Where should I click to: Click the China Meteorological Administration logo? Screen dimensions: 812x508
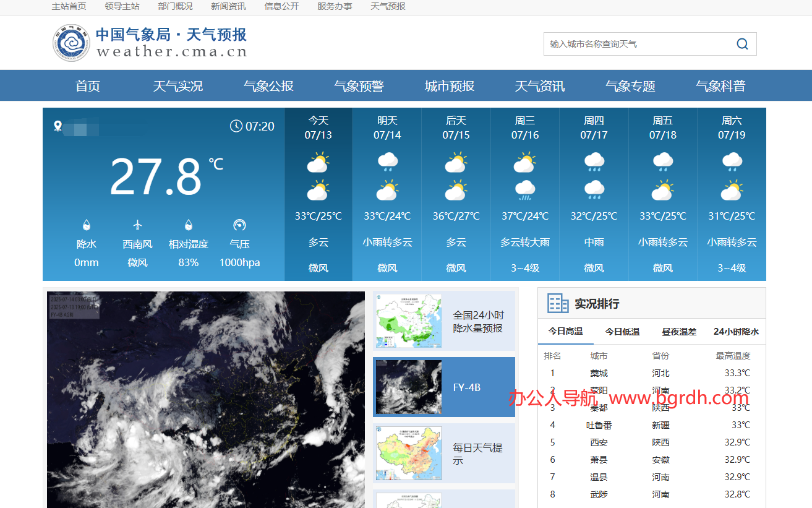71,43
